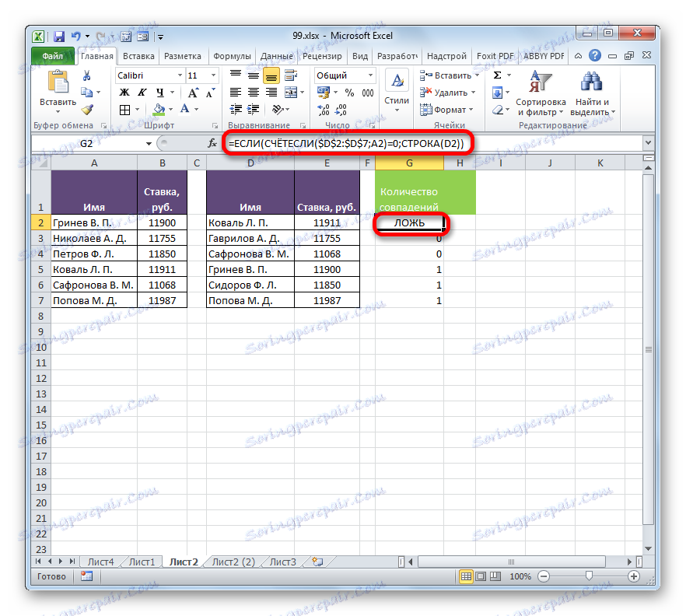Select the AutoSum (Σ) icon
686x616 pixels.
[495, 73]
